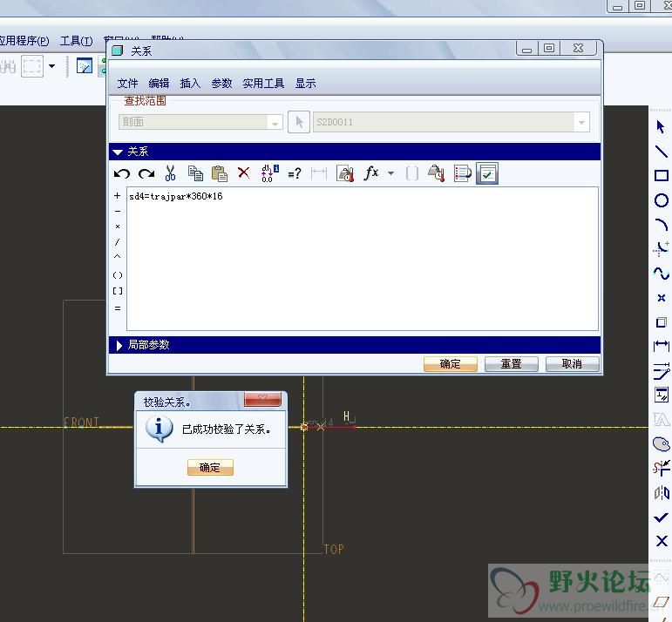Viewport: 672px width, 622px height.
Task: Switch dimension names and values display
Action: point(269,173)
